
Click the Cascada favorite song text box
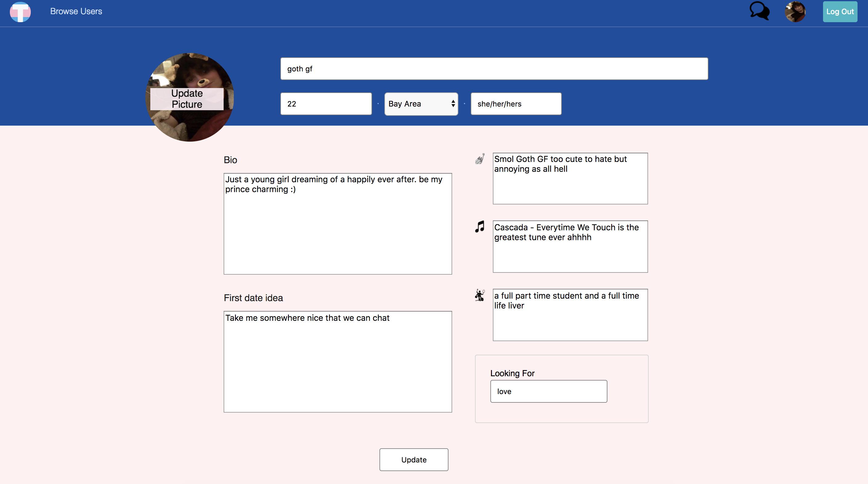point(570,247)
